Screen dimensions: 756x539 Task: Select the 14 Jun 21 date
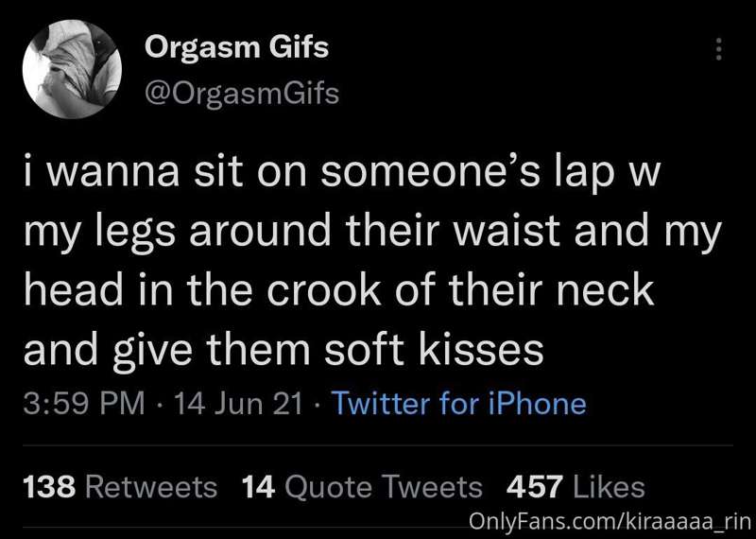pyautogui.click(x=238, y=404)
